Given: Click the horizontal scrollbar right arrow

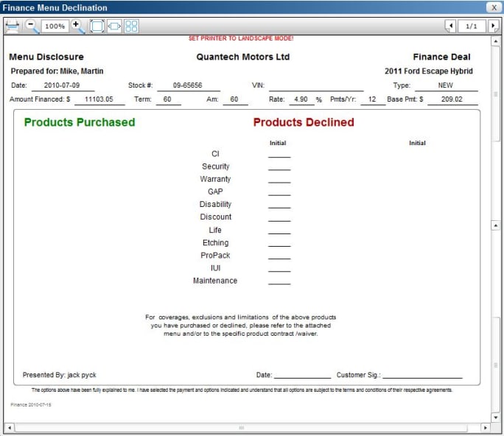Looking at the screenshot, I should pyautogui.click(x=486, y=427).
